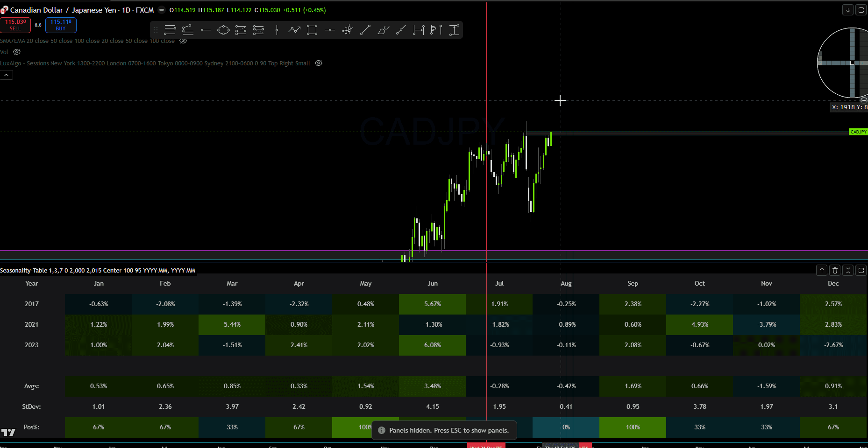Select the vertical line drawing tool
Viewport: 868px width, 448px height.
click(x=277, y=30)
